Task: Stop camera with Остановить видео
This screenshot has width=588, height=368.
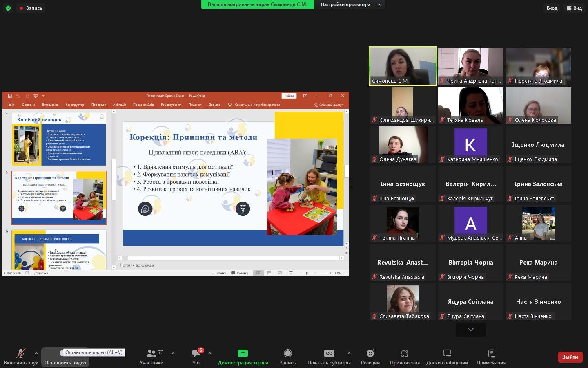Action: coord(65,357)
